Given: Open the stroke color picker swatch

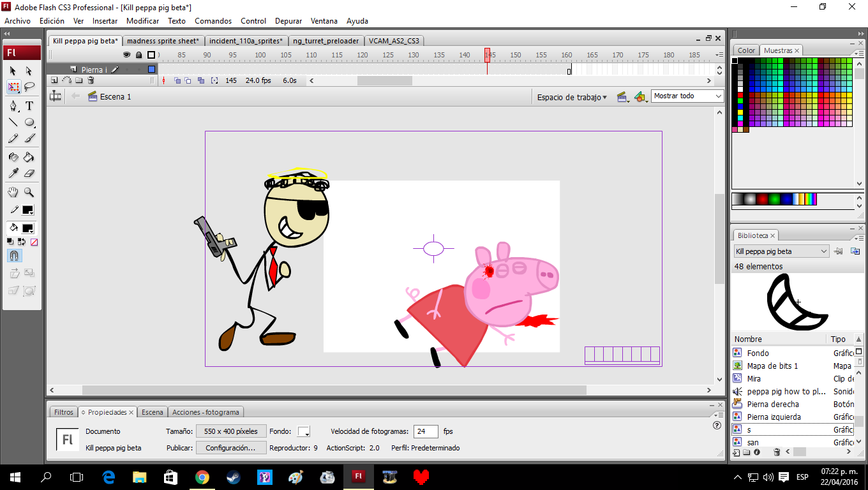Looking at the screenshot, I should point(28,210).
